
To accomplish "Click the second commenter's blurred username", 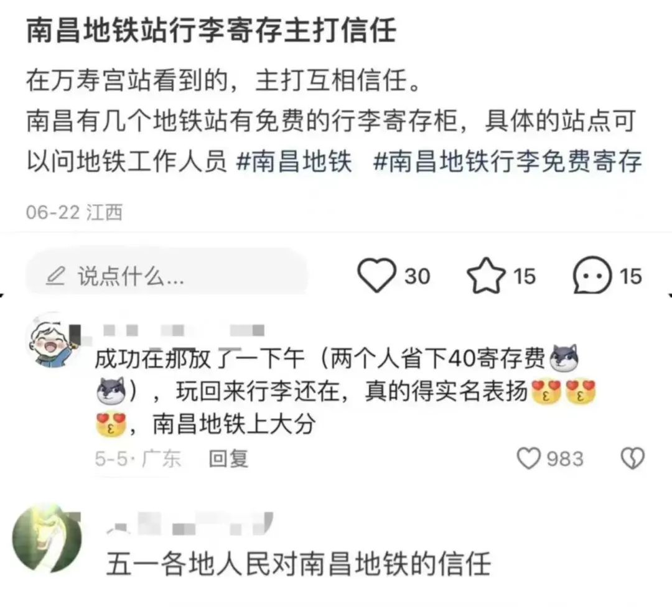I will [190, 525].
